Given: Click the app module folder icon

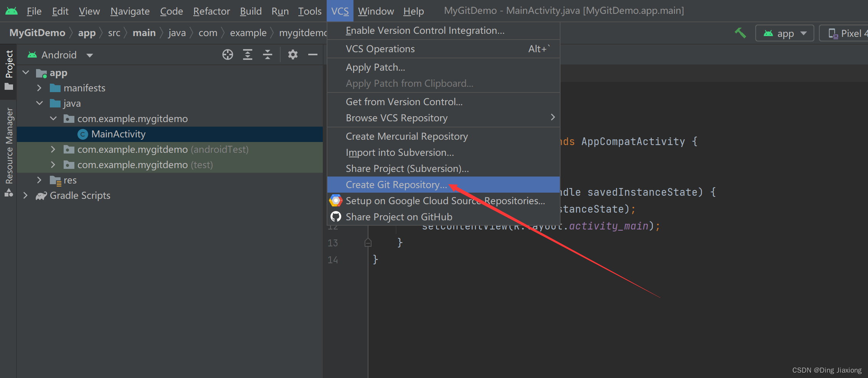Looking at the screenshot, I should (41, 73).
